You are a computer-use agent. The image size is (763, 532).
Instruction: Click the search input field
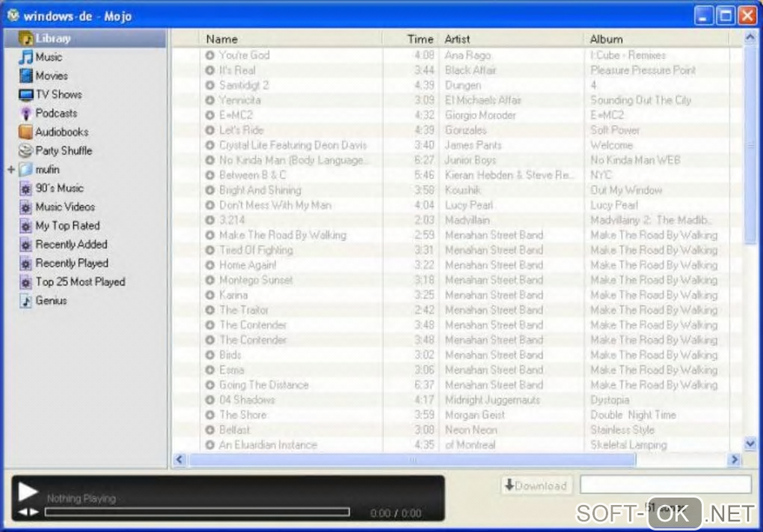665,485
